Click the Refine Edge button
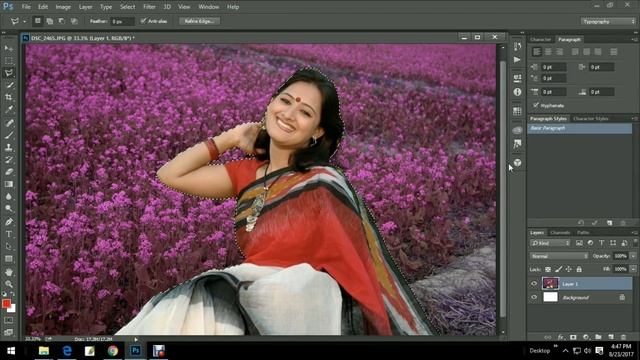This screenshot has width=640, height=360. click(200, 21)
